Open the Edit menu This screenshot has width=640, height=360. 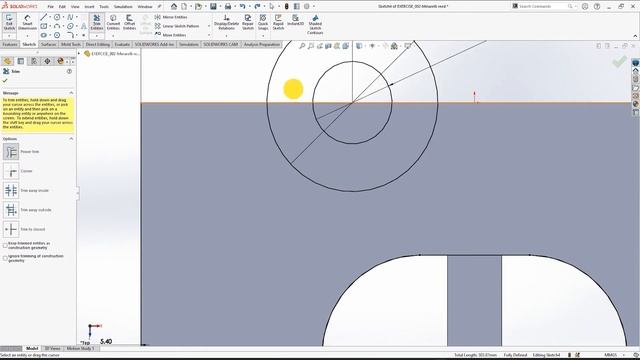[62, 7]
